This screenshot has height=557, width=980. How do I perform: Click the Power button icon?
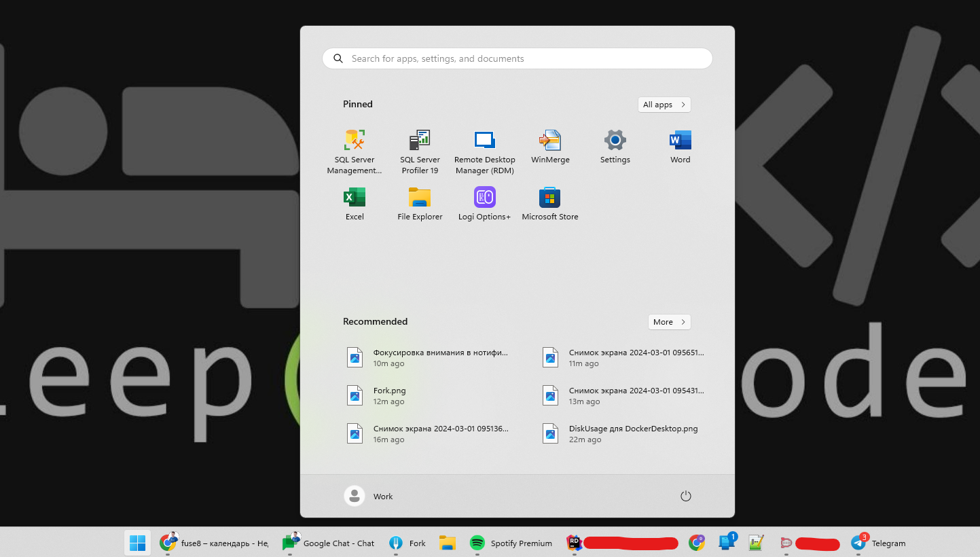(x=685, y=497)
